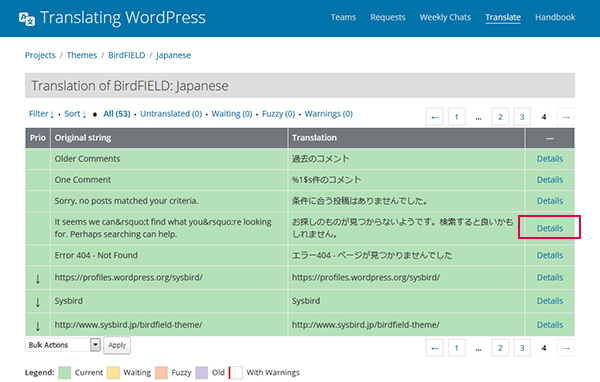Go to page 3 in bottom pagination
Viewport: 600px width, 382px height.
click(522, 348)
